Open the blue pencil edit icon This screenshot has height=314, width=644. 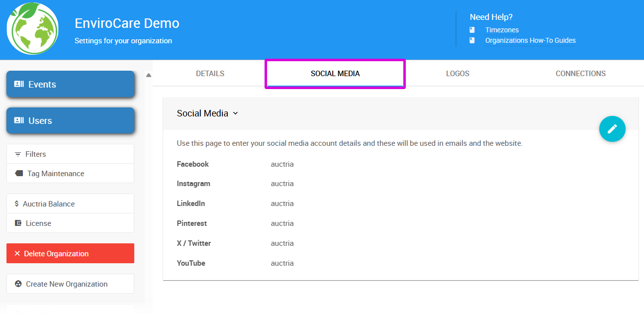click(x=612, y=129)
